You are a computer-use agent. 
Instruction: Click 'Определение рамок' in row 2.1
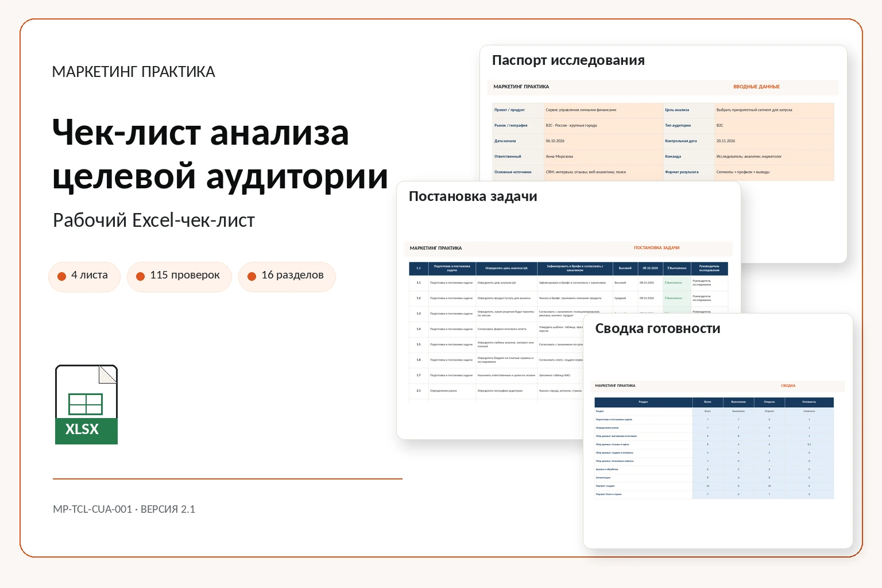(443, 390)
